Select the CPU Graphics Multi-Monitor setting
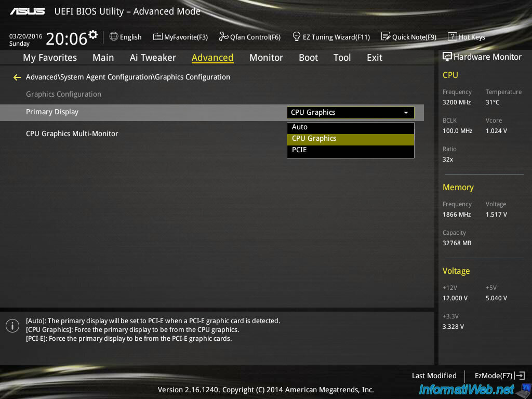 72,134
